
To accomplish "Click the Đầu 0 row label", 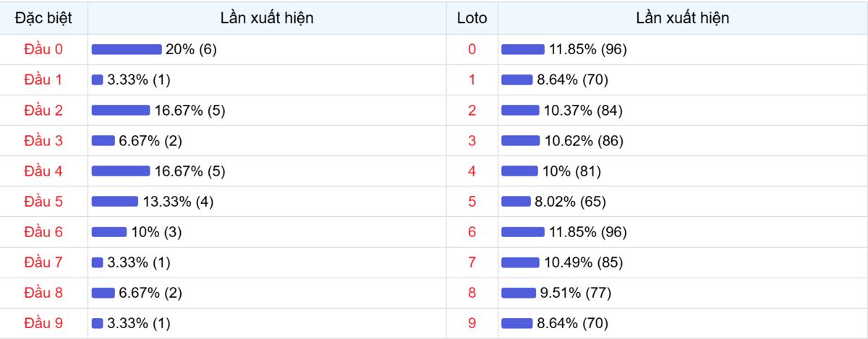I will 43,49.
